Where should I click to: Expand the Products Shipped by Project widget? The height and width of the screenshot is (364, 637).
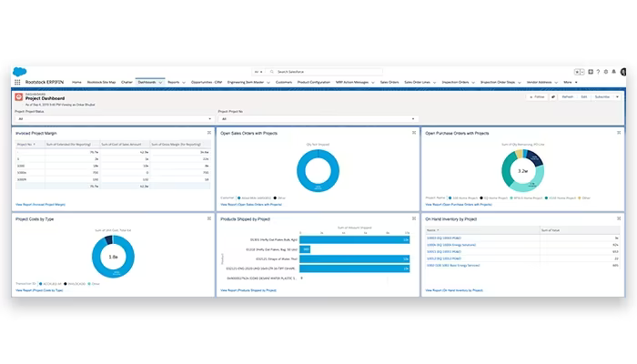point(414,218)
